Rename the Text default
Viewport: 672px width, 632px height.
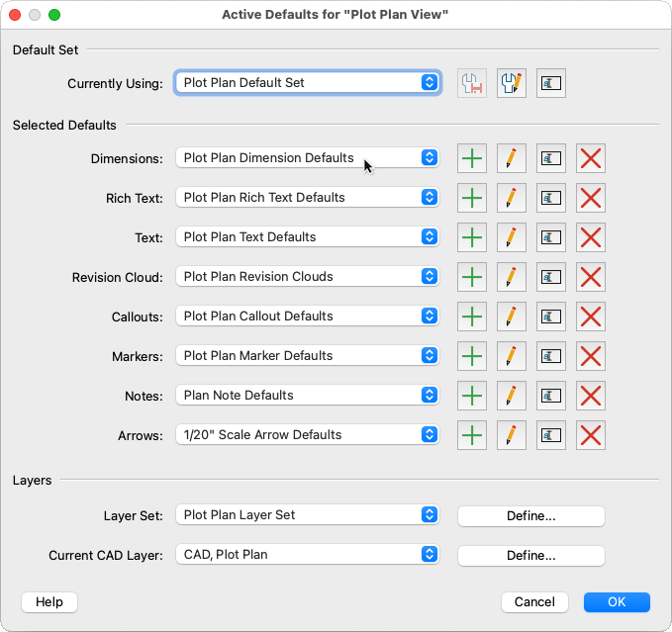tap(551, 237)
